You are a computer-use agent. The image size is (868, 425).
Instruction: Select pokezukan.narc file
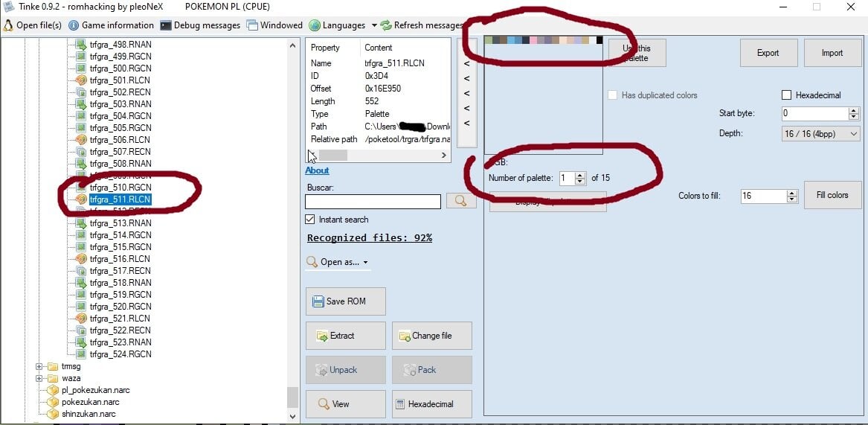click(x=90, y=402)
